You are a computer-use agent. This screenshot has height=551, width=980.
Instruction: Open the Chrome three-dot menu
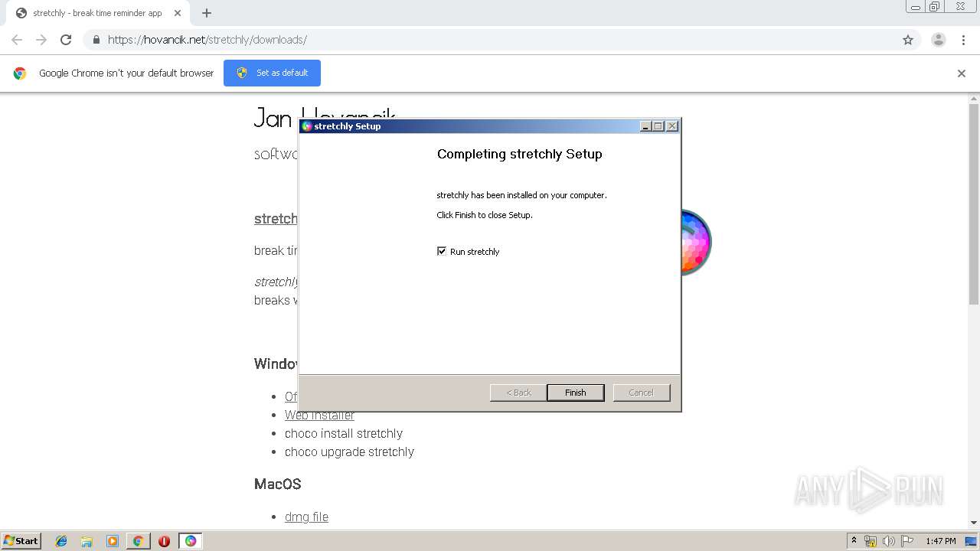pos(963,40)
